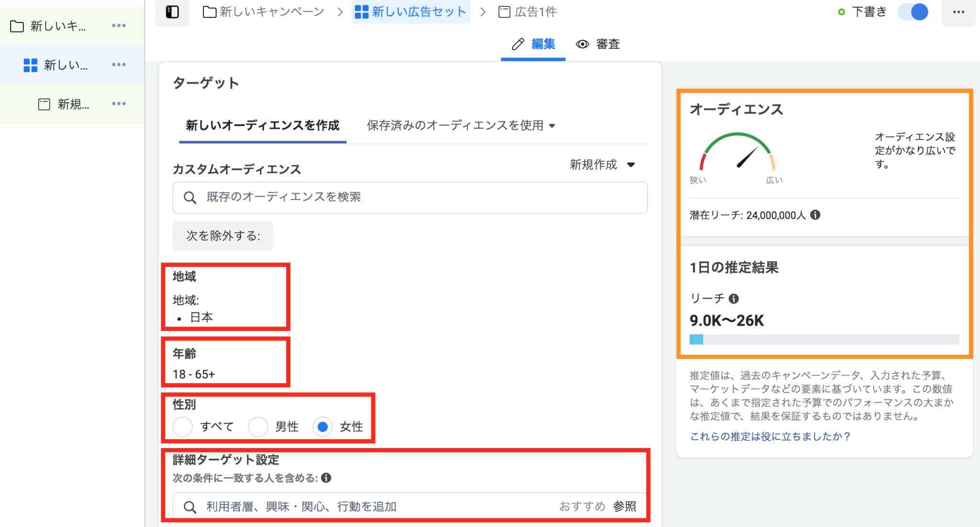
Task: Open more options for 新しいキ... campaign row
Action: click(119, 26)
